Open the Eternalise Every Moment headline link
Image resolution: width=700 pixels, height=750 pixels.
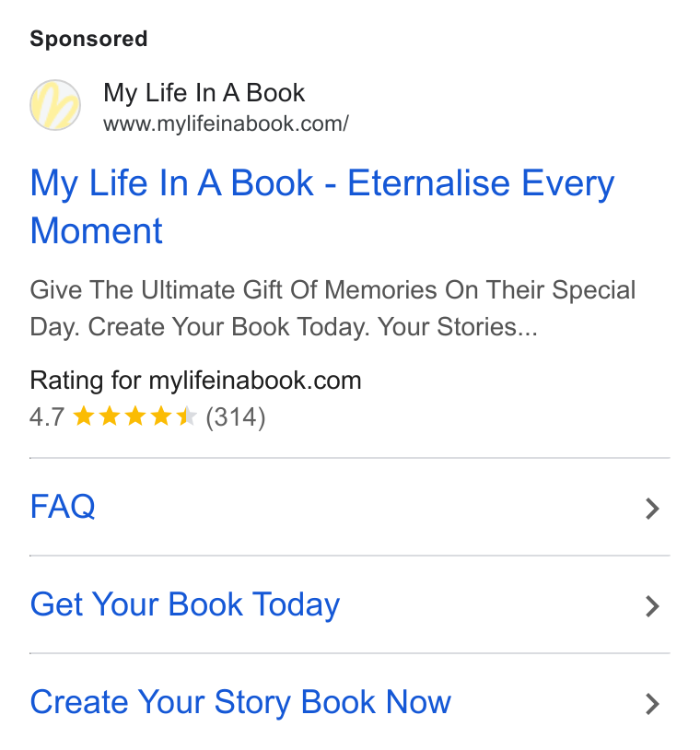click(321, 206)
